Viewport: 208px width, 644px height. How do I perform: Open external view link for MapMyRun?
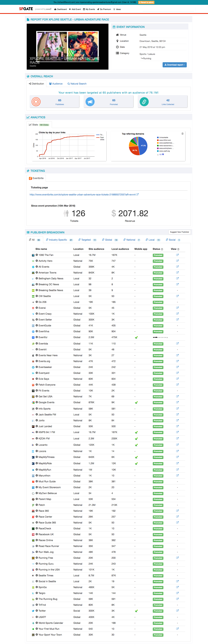point(178,470)
